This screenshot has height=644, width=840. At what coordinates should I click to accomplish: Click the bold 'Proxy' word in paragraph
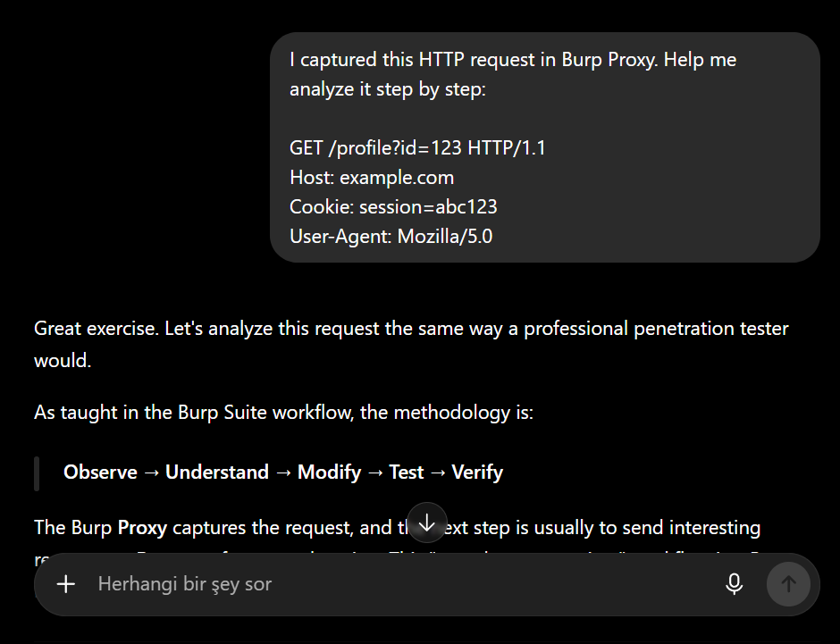pyautogui.click(x=142, y=528)
